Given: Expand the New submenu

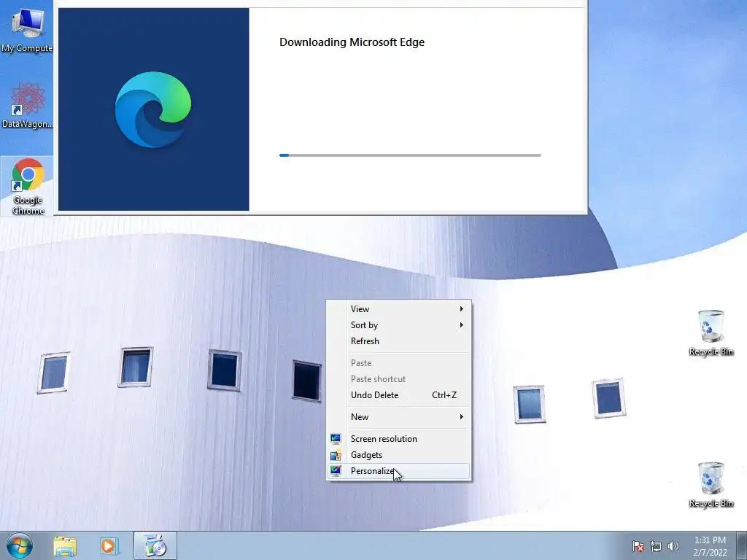Looking at the screenshot, I should (x=399, y=417).
